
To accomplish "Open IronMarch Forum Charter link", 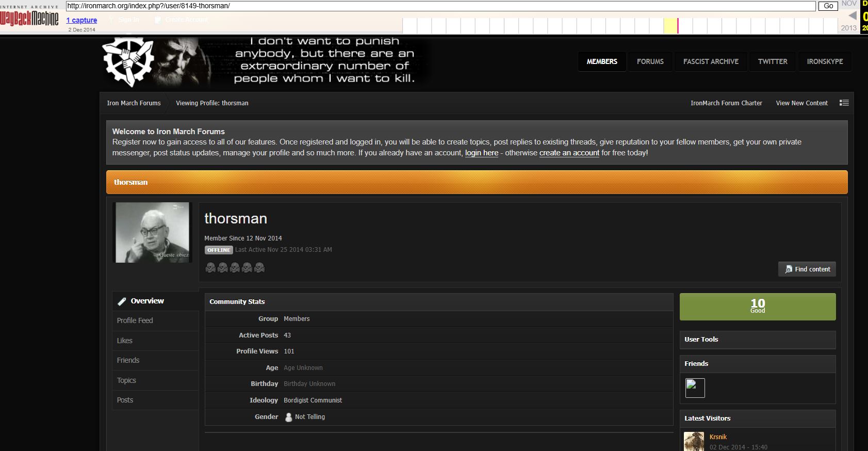I will [726, 103].
